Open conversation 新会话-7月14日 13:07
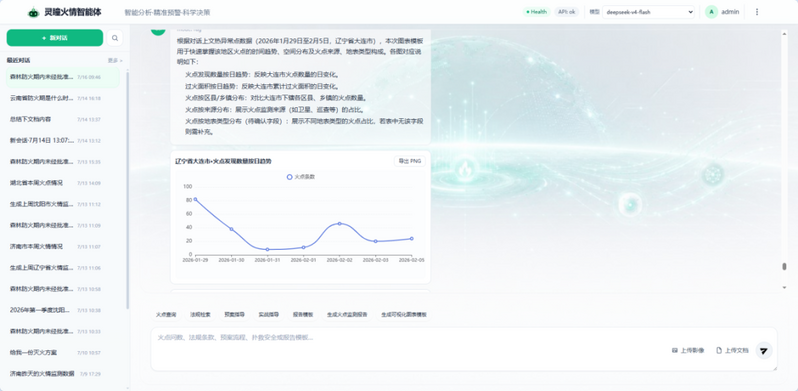Image resolution: width=798 pixels, height=391 pixels. [63, 141]
